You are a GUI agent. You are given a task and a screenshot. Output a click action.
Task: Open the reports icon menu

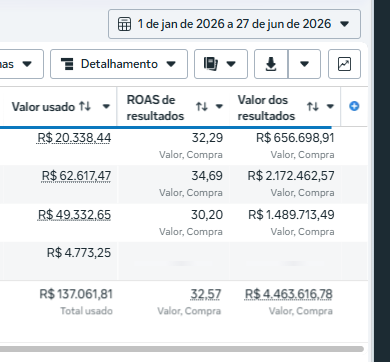tap(211, 64)
